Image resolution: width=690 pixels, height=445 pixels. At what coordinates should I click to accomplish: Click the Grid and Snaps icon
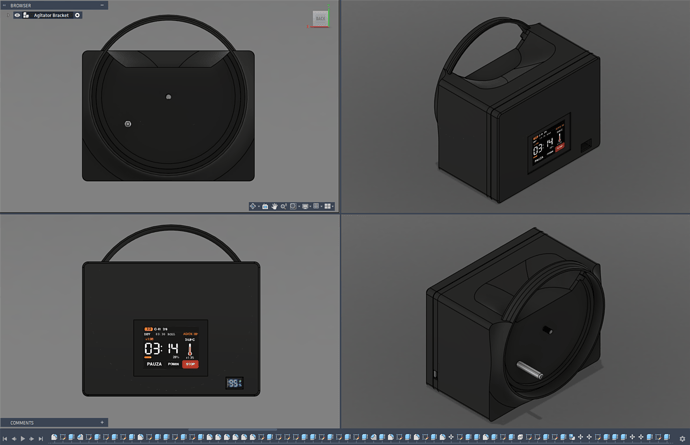(316, 206)
